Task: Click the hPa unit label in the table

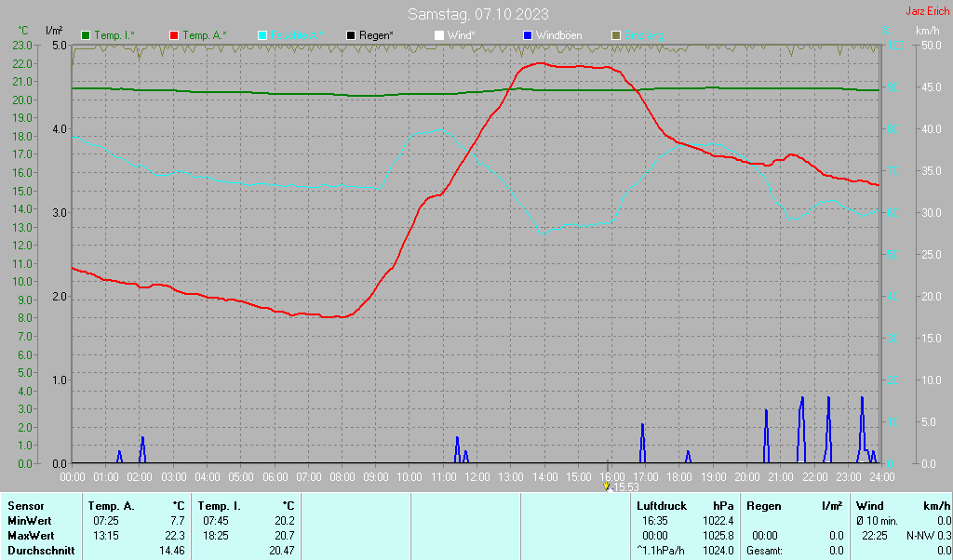Action: click(723, 506)
